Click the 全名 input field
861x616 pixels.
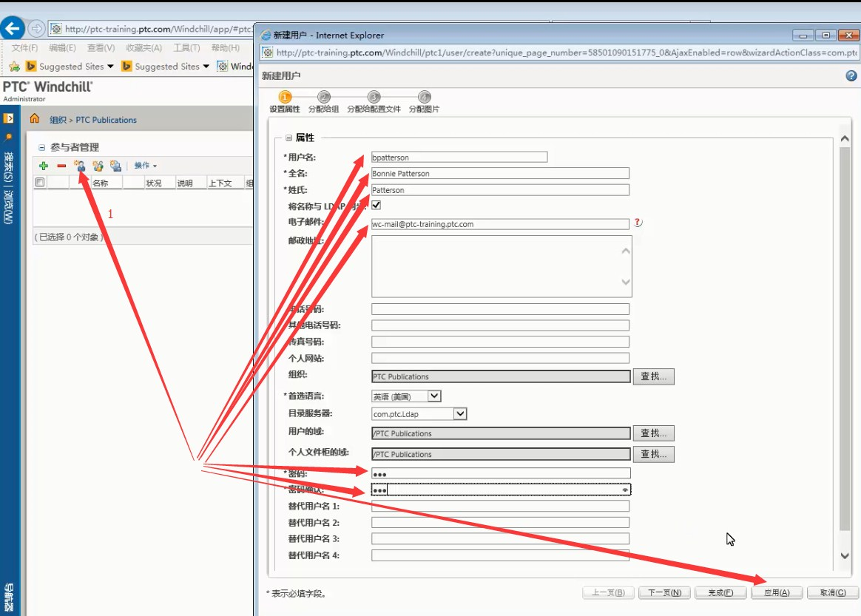(x=500, y=174)
